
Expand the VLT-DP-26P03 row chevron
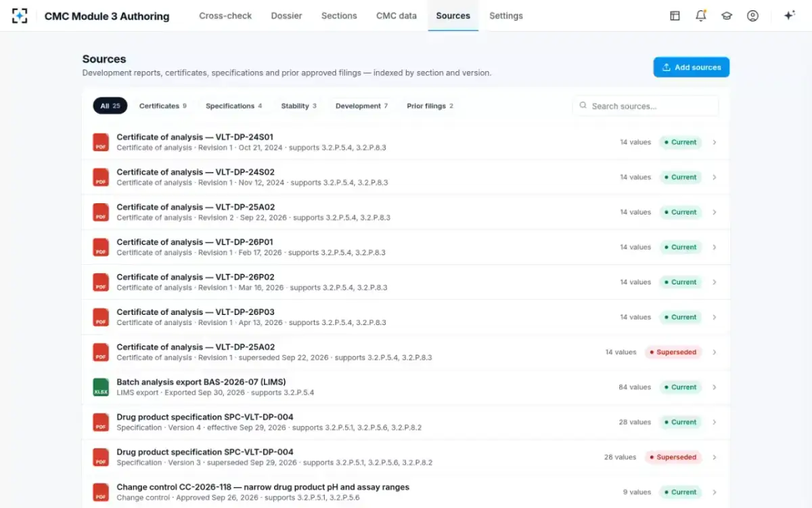point(715,317)
